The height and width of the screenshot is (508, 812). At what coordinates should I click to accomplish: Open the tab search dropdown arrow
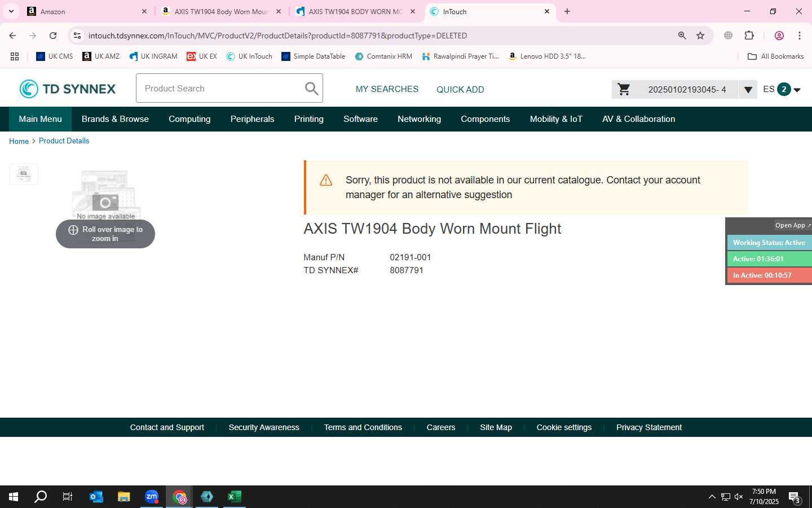point(11,11)
